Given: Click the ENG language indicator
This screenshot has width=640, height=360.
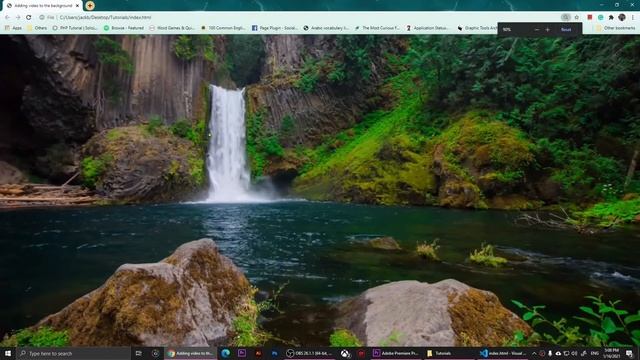Looking at the screenshot, I should tap(595, 353).
